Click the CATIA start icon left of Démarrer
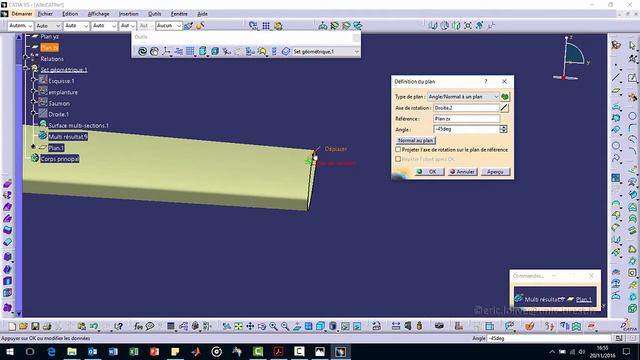640x360 pixels. coord(4,14)
